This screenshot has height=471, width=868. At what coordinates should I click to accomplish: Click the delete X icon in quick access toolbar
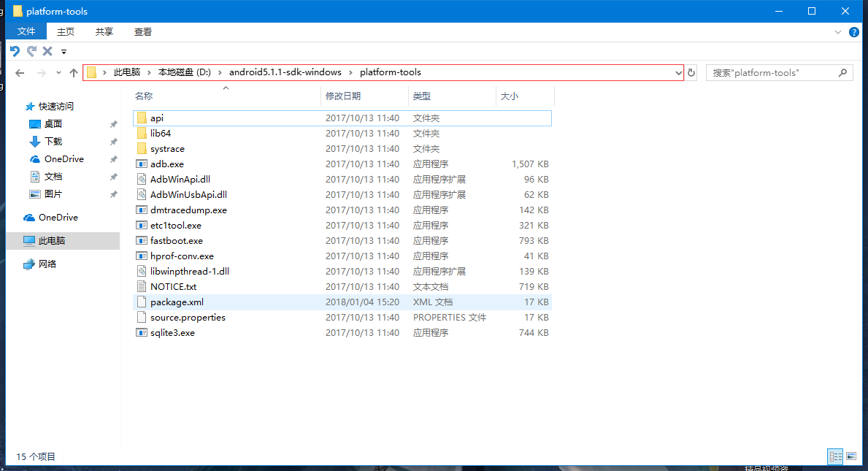coord(47,51)
